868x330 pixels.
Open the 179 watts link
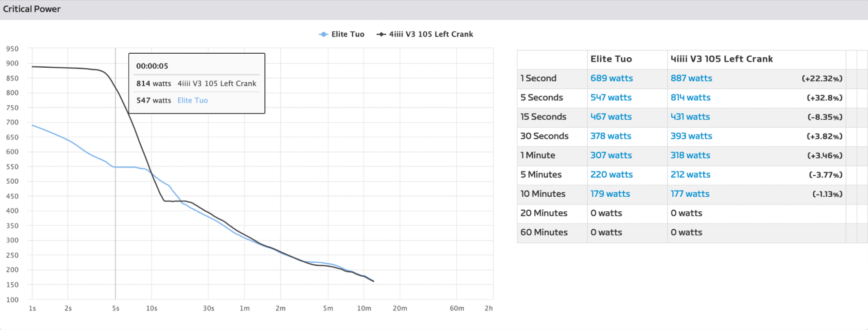(x=610, y=194)
